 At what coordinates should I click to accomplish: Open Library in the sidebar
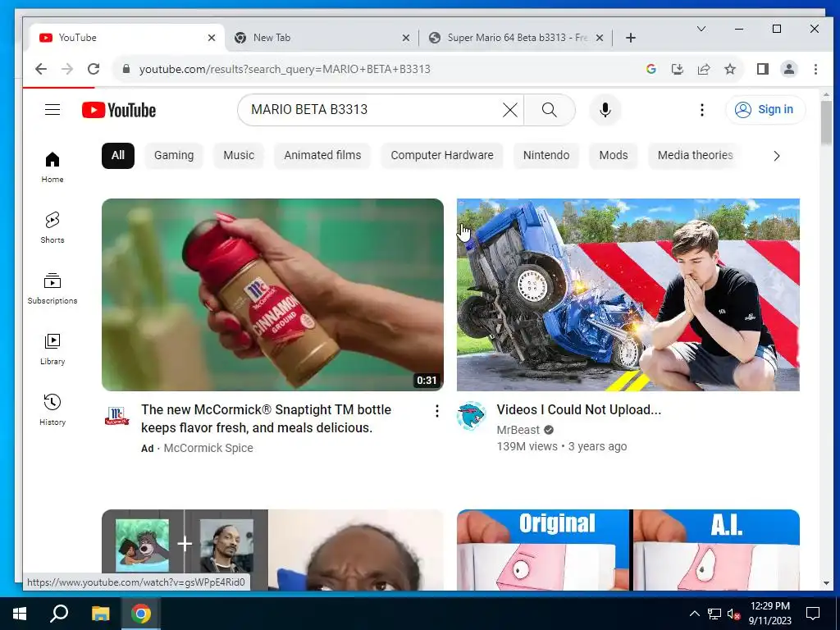[x=52, y=349]
